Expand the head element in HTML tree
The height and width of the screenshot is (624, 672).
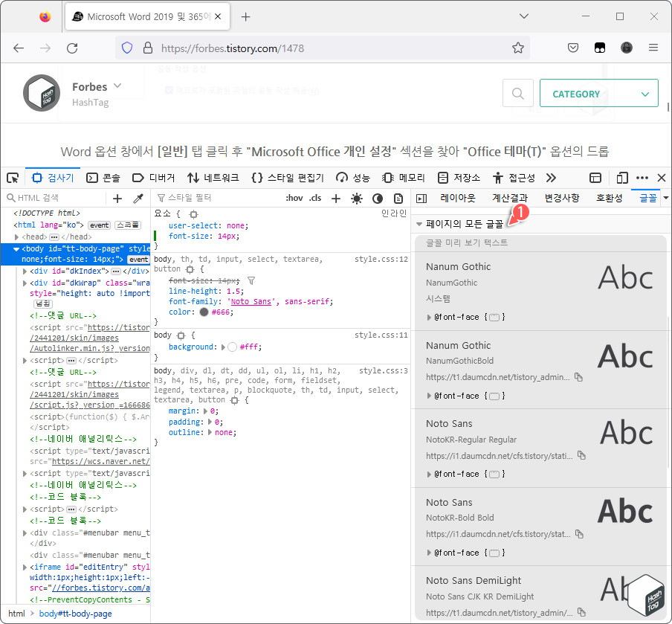16,237
